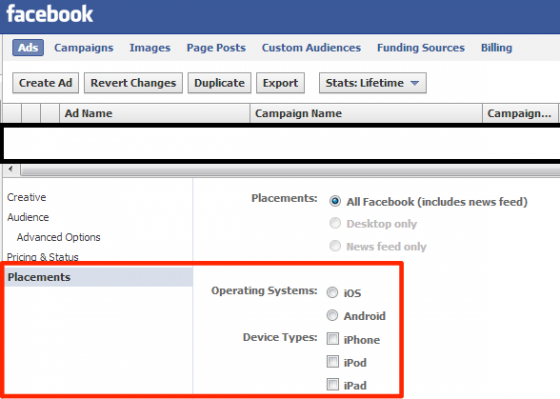Check the iPhone device type box
560x399 pixels.
(332, 338)
